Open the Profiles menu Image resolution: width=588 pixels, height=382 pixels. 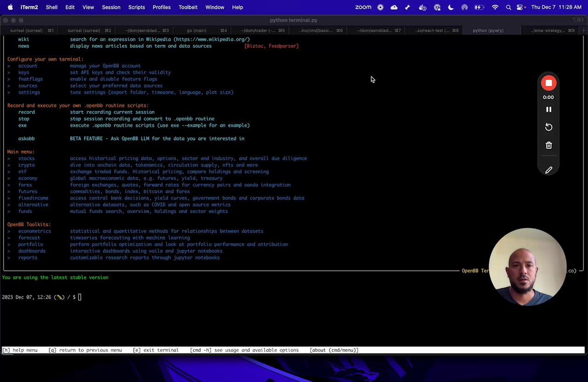coord(162,7)
